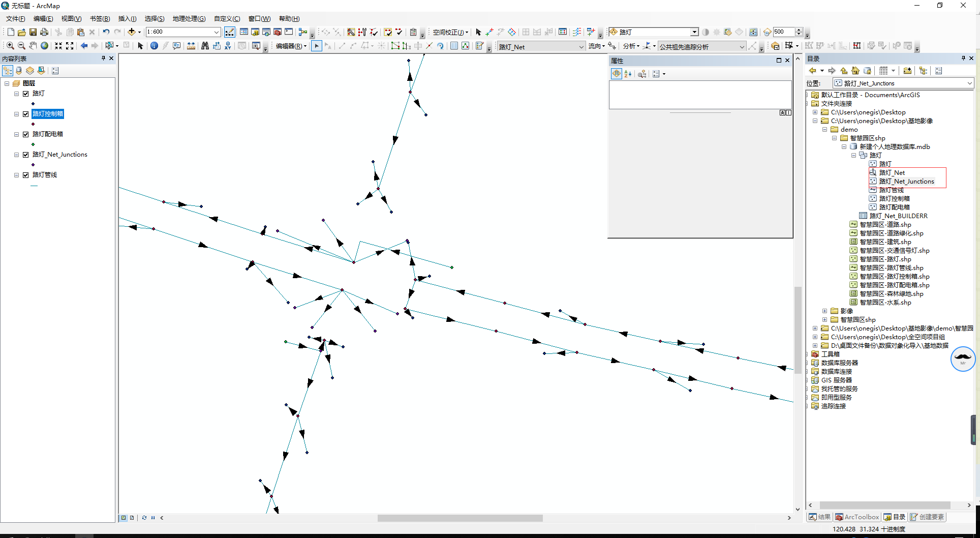Save the map with the disk icon

pyautogui.click(x=33, y=32)
